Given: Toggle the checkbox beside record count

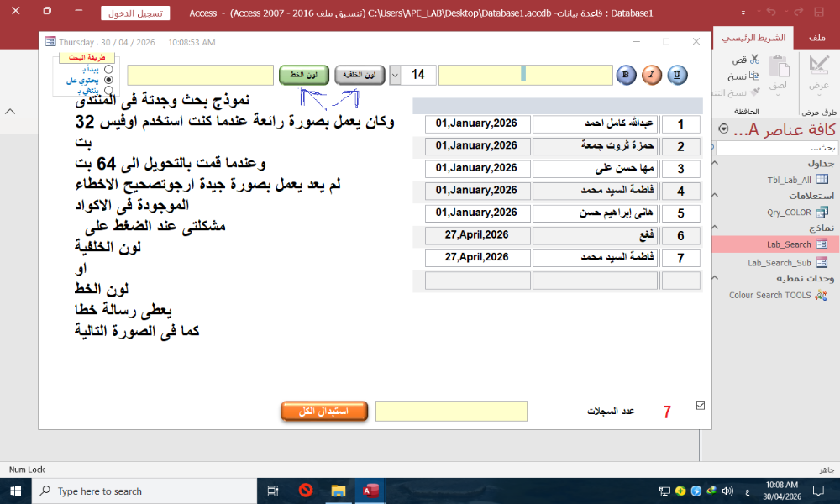Looking at the screenshot, I should [x=701, y=405].
